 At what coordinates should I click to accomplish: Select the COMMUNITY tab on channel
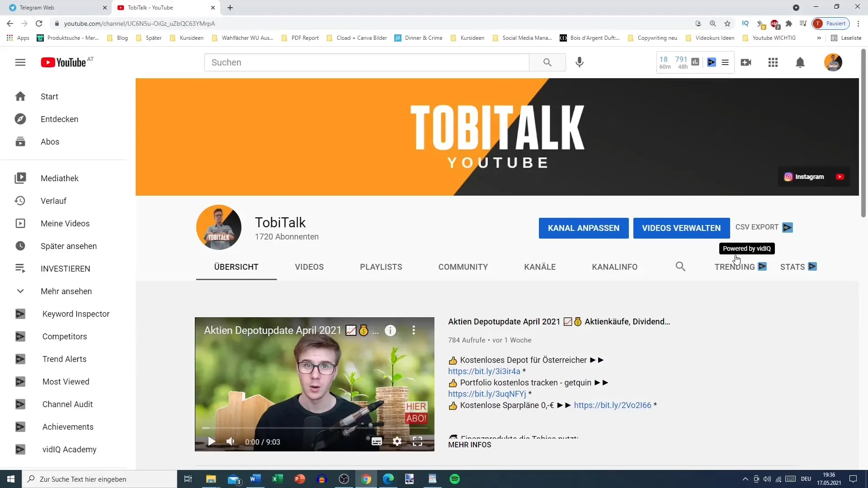[462, 267]
